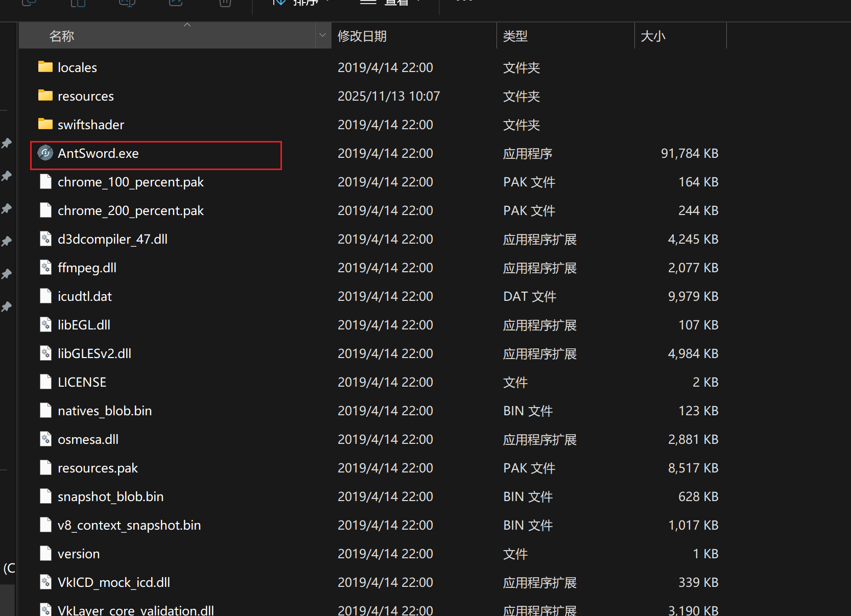Click the resources folder icon

45,96
